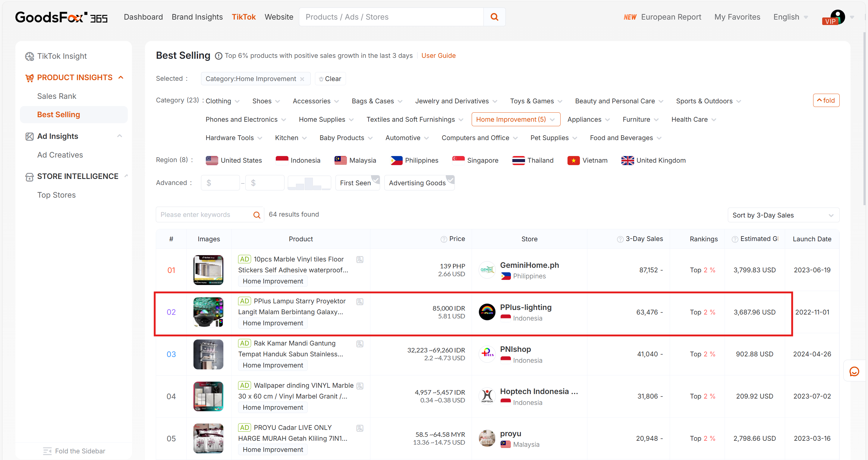The image size is (868, 460).
Task: Open the GeminiHome.ph store logo
Action: 487,270
